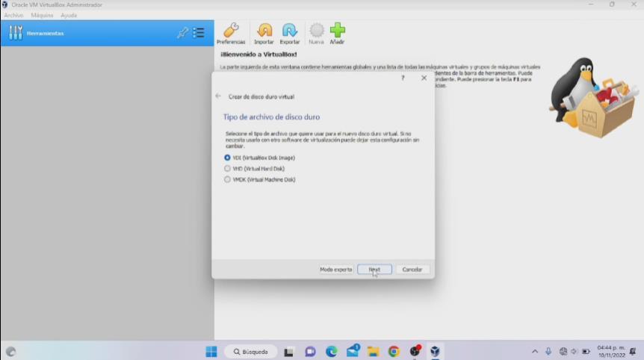This screenshot has height=360, width=644.
Task: Click the microphone tray icon
Action: tap(548, 351)
